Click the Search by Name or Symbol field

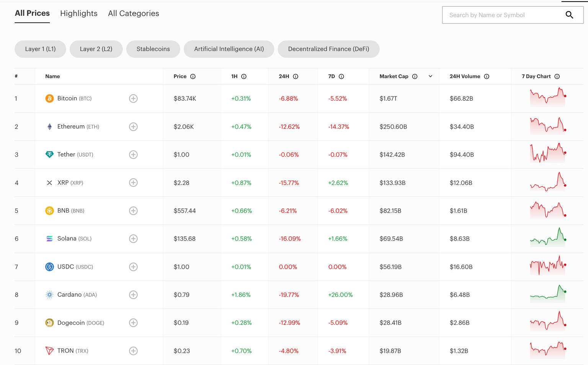point(498,15)
